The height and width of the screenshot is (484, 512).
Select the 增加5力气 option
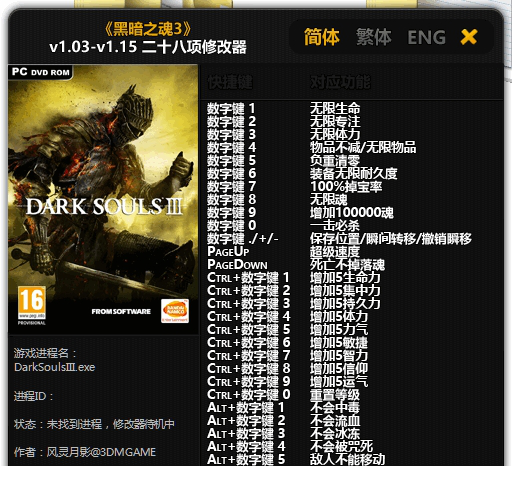339,329
